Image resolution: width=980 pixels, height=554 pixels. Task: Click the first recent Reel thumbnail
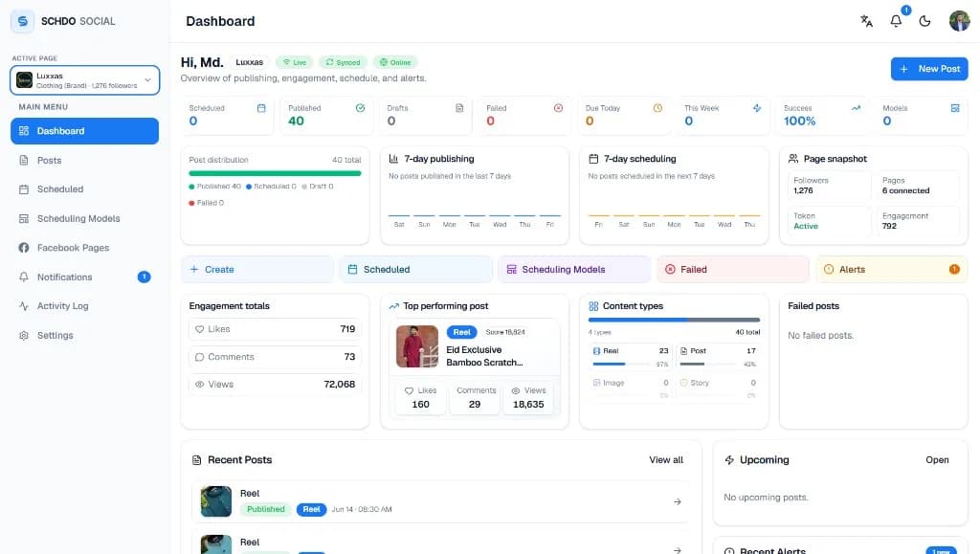(216, 501)
